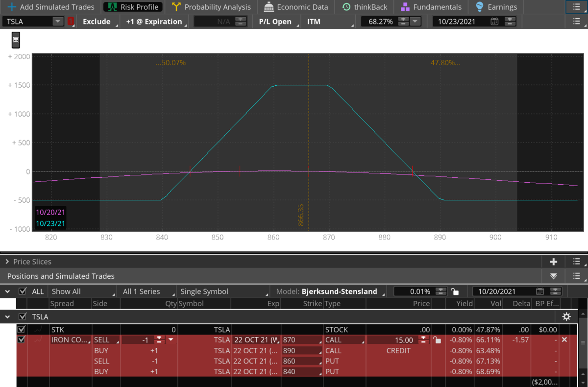Image resolution: width=588 pixels, height=387 pixels.
Task: Click the chart icon on the STK row
Action: [x=38, y=330]
